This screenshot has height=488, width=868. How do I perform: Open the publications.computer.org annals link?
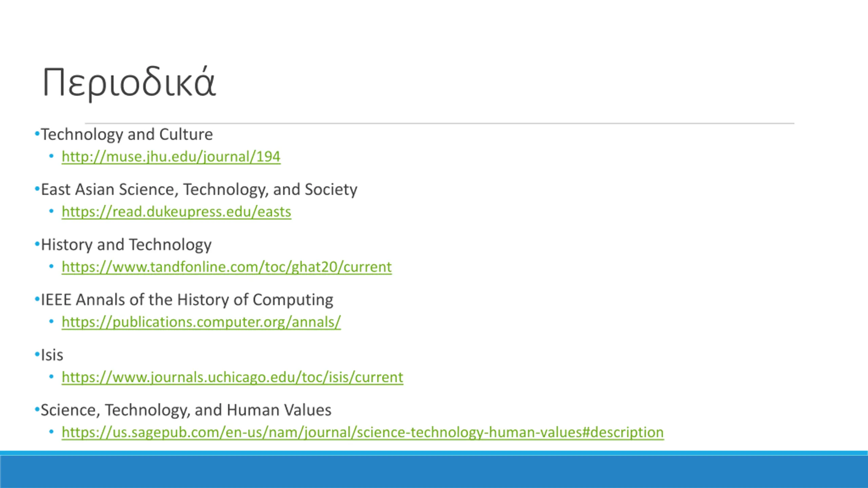[201, 322]
